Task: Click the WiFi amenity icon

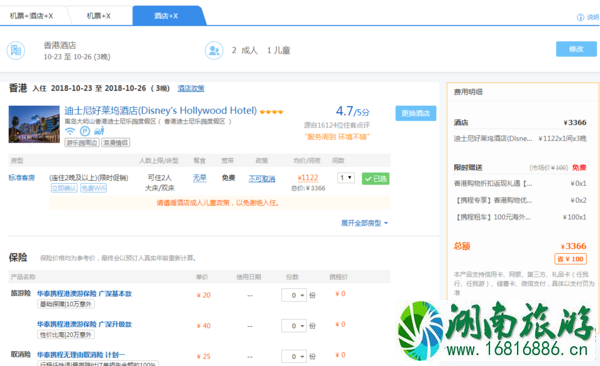Action: click(70, 131)
